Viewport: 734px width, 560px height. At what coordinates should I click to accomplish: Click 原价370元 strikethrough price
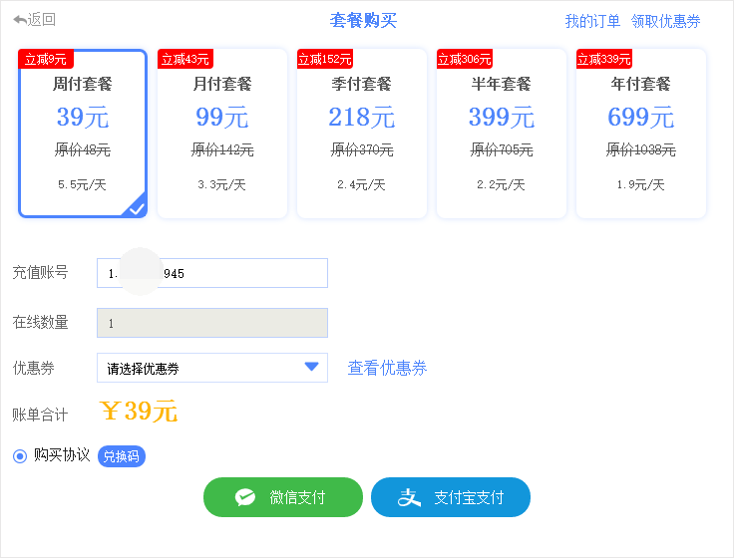[x=361, y=149]
